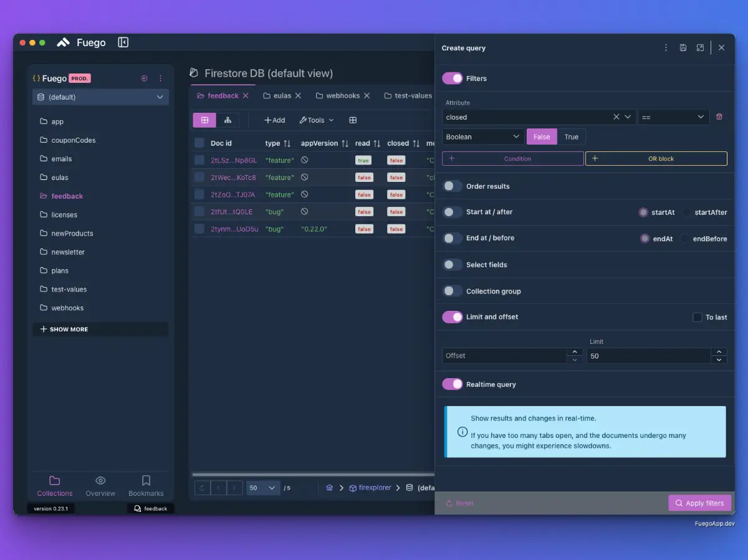Open the == operator dropdown
Viewport: 748px width, 560px height.
673,117
